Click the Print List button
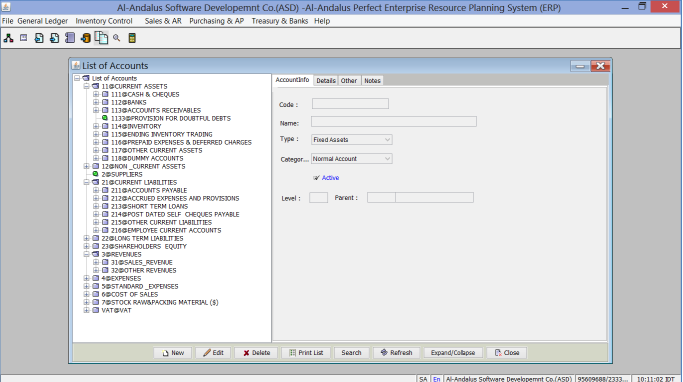Image resolution: width=683 pixels, height=382 pixels. tap(306, 353)
